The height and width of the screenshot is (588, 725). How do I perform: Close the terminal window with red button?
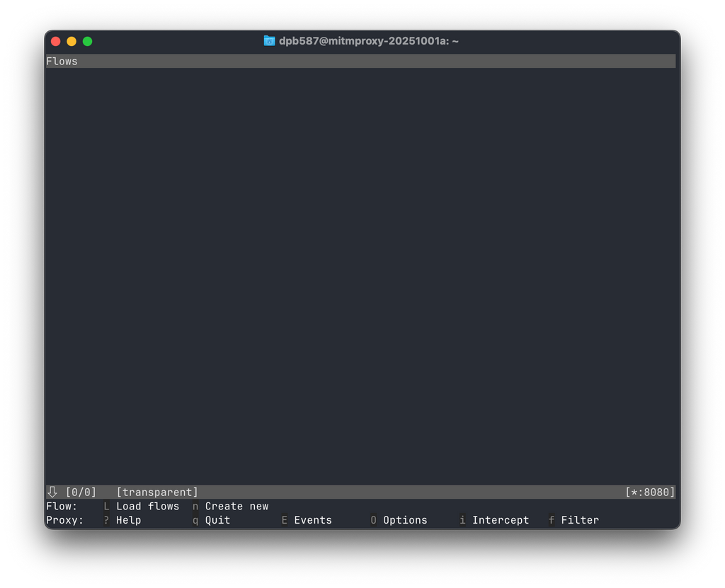(56, 42)
